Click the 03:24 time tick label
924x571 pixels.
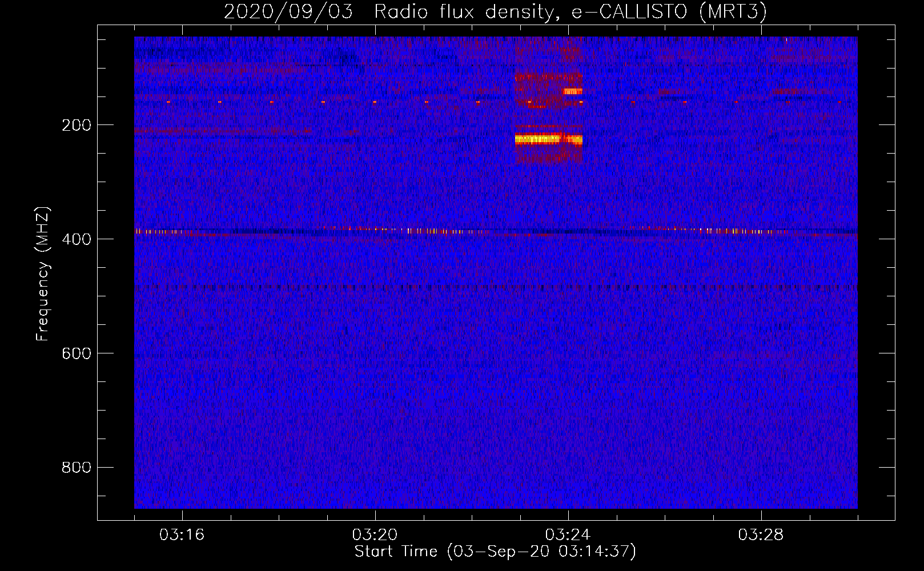click(x=568, y=535)
